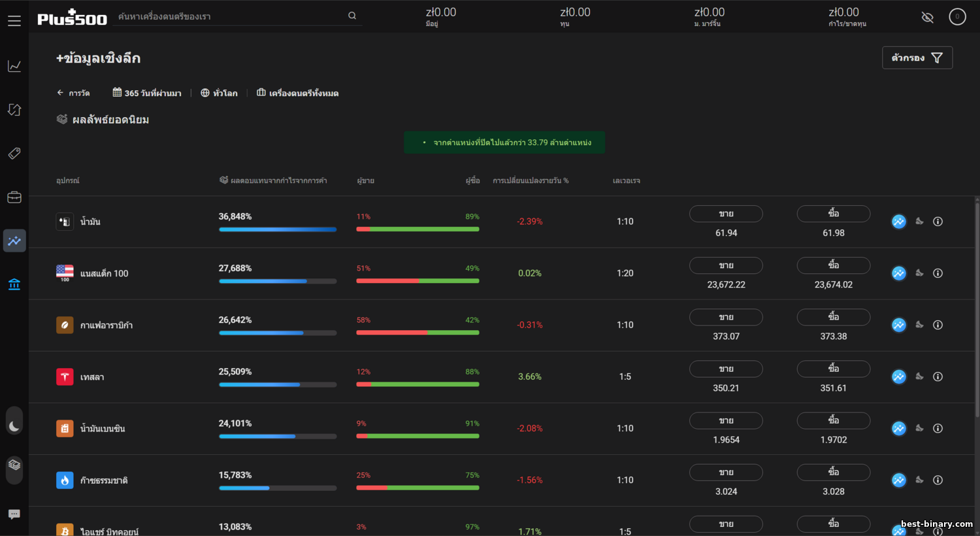Click the info icon for Tesla row
980x536 pixels.
tap(938, 377)
